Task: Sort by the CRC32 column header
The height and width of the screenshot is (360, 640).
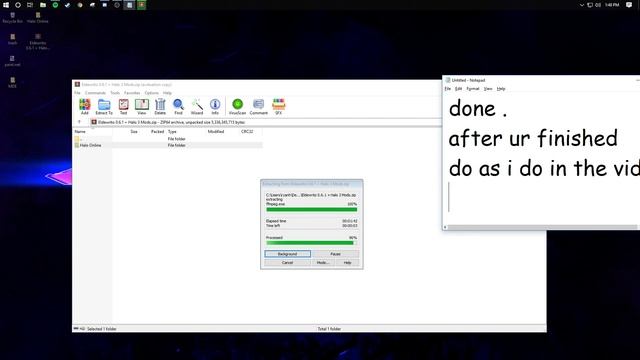Action: point(247,131)
